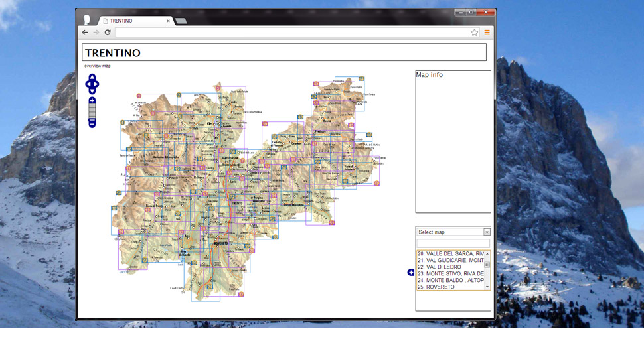Select 21. VAL GIUDICARIE in list
This screenshot has width=644, height=339.
(x=451, y=260)
